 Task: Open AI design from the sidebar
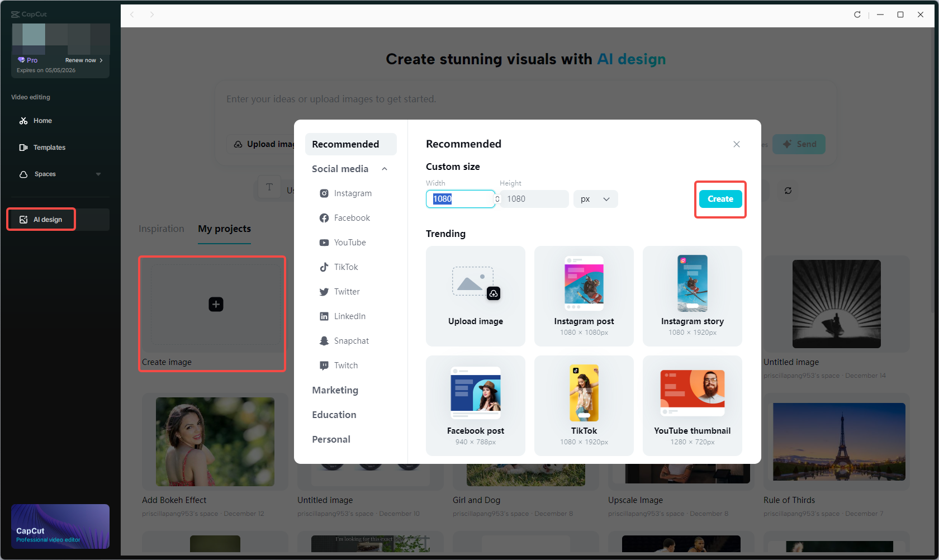tap(41, 219)
